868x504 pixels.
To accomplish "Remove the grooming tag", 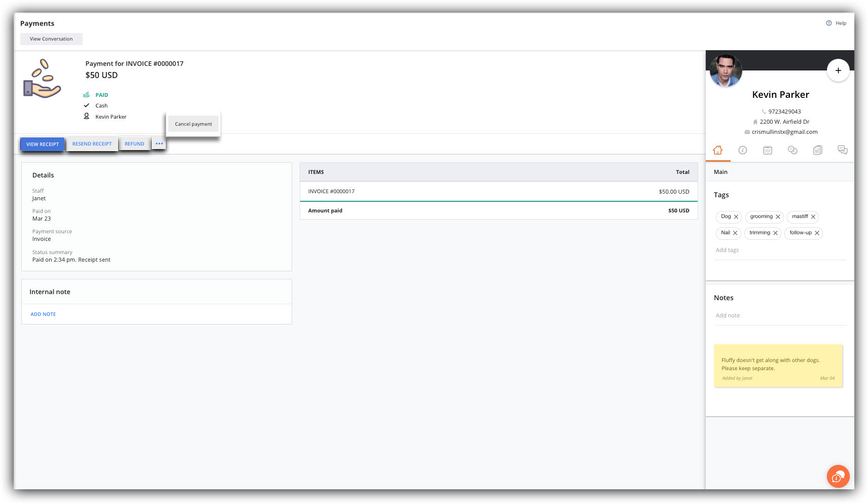I will (x=778, y=217).
